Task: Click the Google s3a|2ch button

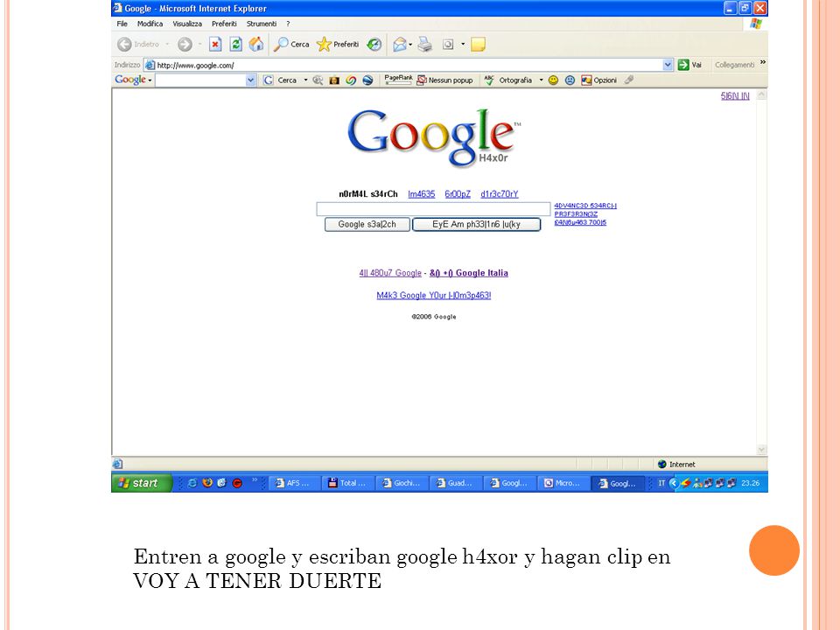Action: (x=367, y=225)
